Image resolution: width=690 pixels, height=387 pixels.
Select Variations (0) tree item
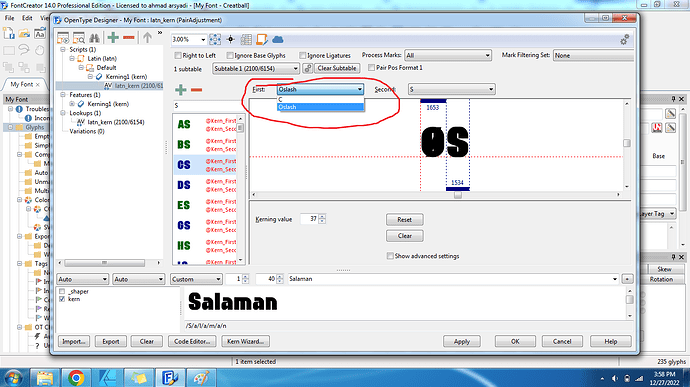[x=87, y=131]
